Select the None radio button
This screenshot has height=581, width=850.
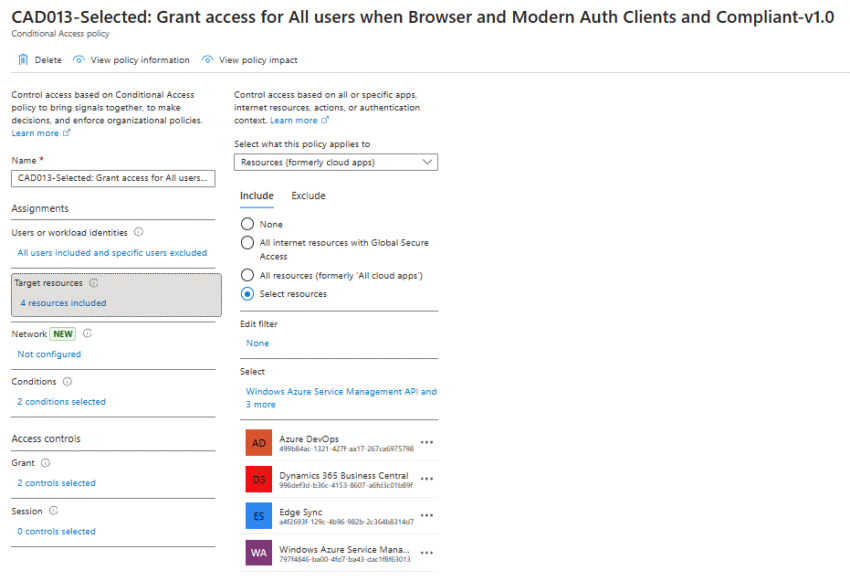pyautogui.click(x=249, y=223)
